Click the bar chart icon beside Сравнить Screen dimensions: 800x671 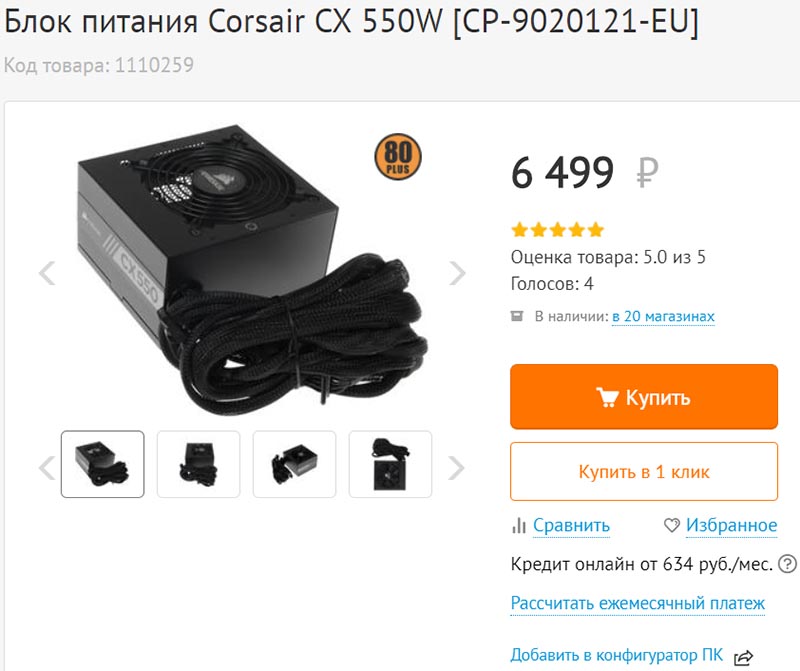coord(518,525)
